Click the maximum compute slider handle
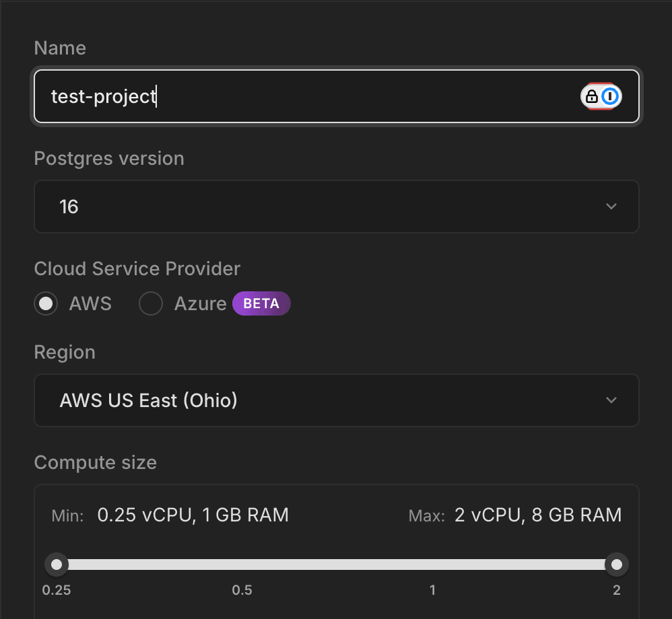Viewport: 672px width, 619px height. pos(615,564)
